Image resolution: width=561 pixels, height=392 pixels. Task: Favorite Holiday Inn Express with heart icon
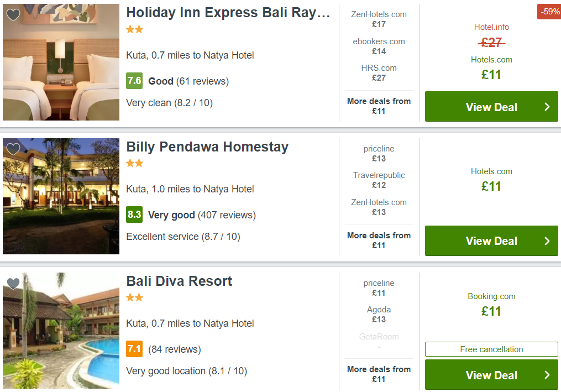(13, 15)
